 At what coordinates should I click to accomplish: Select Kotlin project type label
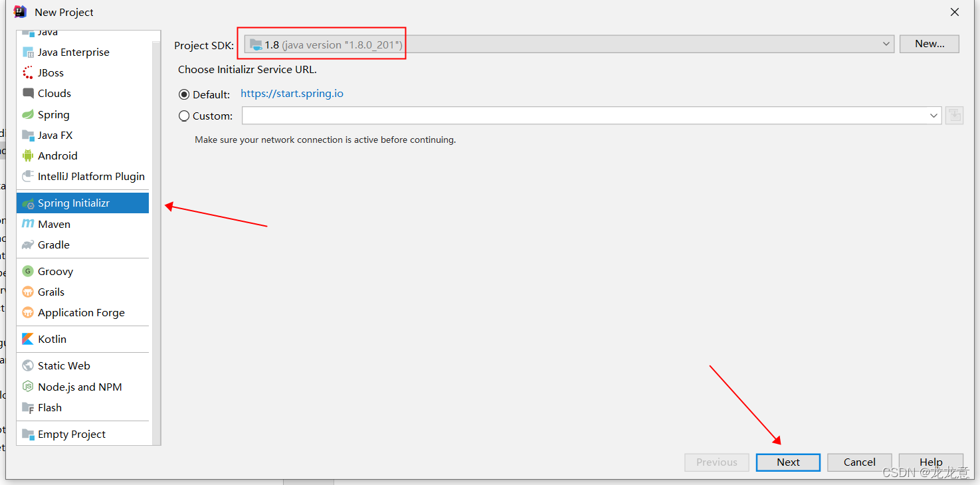tap(52, 339)
